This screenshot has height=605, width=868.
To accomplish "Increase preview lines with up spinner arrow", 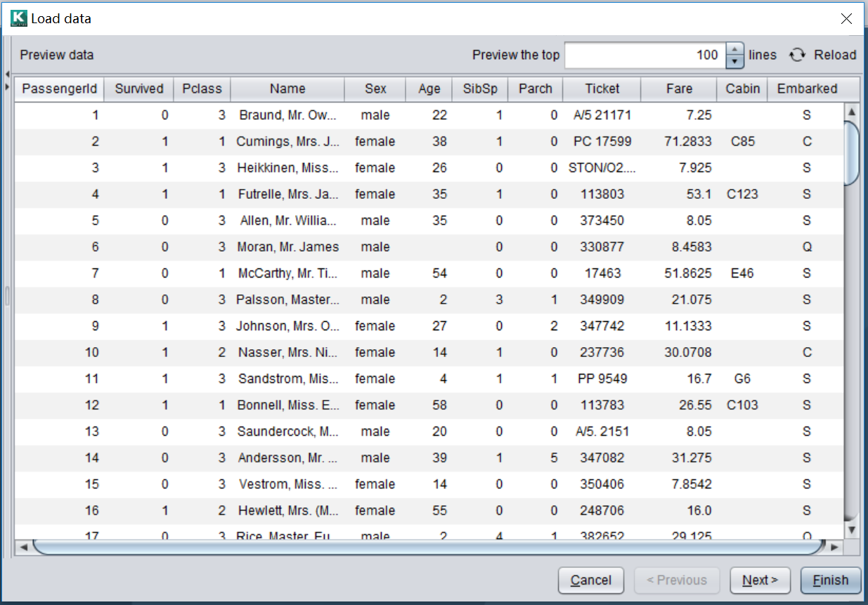I will 734,49.
